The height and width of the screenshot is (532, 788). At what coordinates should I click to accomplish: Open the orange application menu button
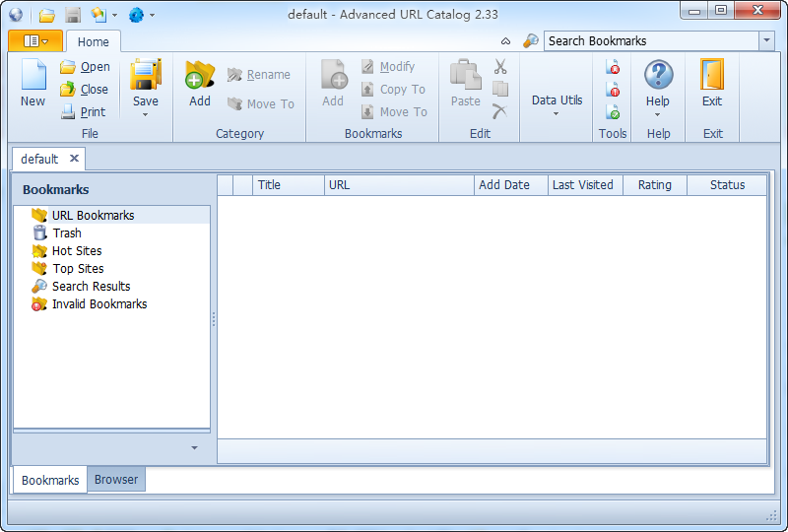[x=35, y=40]
